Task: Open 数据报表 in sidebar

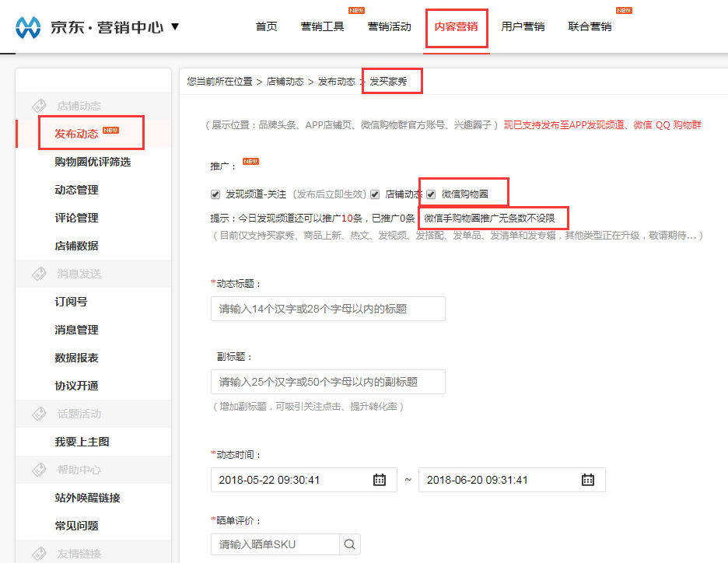Action: (x=76, y=358)
